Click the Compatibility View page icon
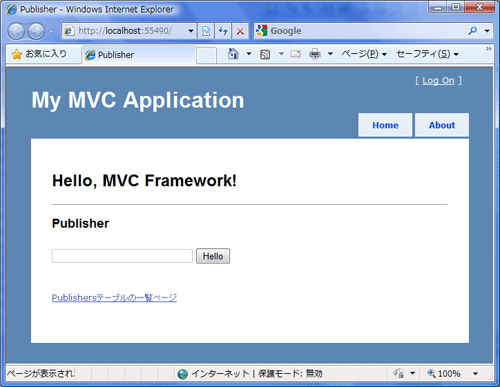 206,31
